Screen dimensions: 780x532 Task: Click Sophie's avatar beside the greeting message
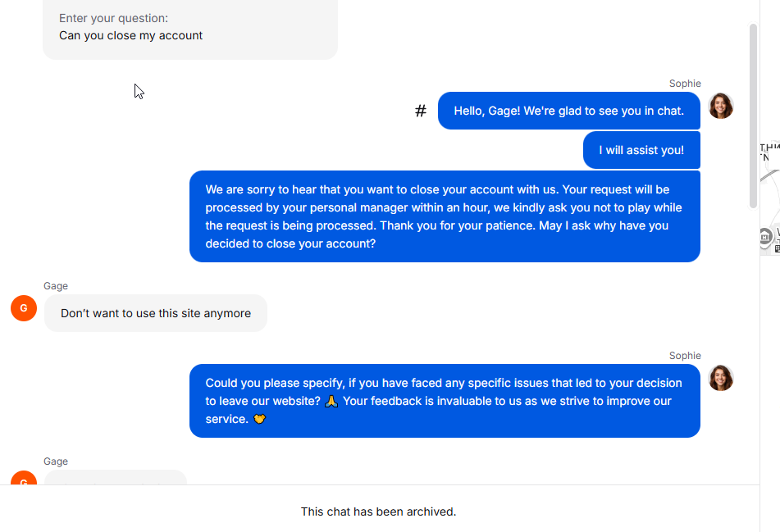720,106
